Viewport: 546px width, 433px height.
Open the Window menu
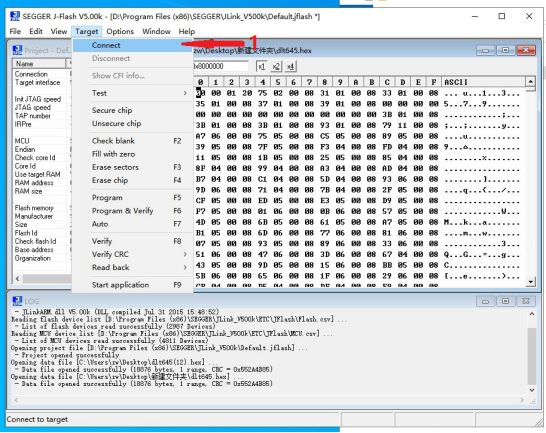(x=156, y=31)
